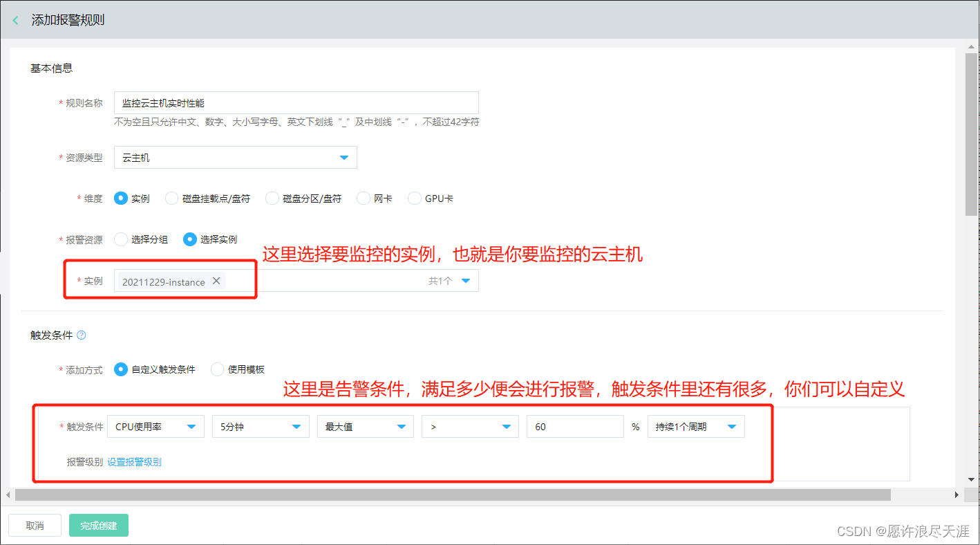980x545 pixels.
Task: Click the vertical scrollbar down arrow
Action: 971,479
